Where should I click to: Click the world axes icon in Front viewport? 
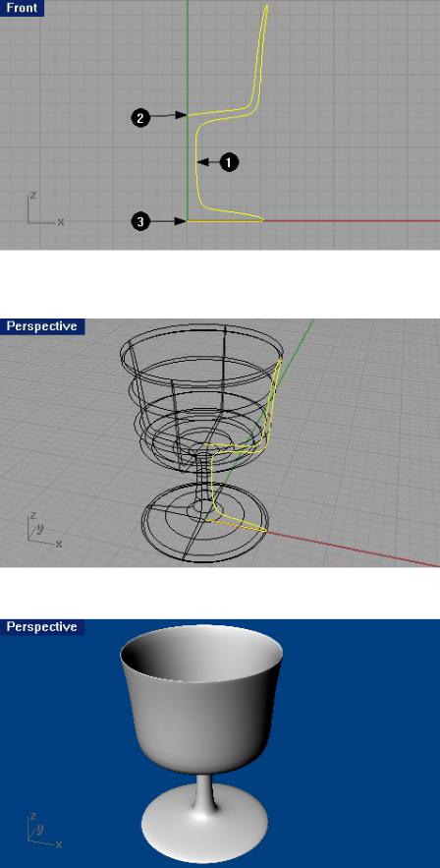[45, 208]
